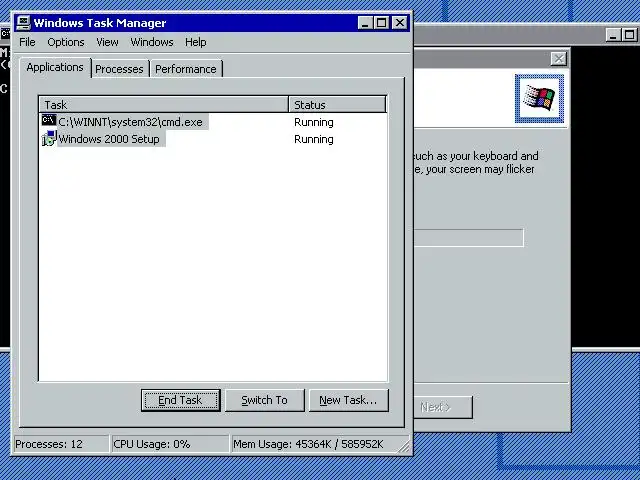
Task: Click the Switch To button
Action: 264,400
